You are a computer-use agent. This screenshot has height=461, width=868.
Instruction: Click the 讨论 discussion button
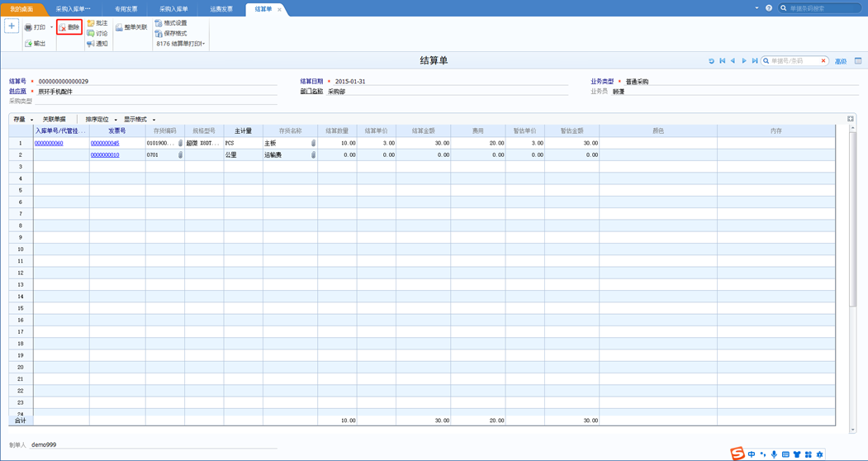coord(97,33)
